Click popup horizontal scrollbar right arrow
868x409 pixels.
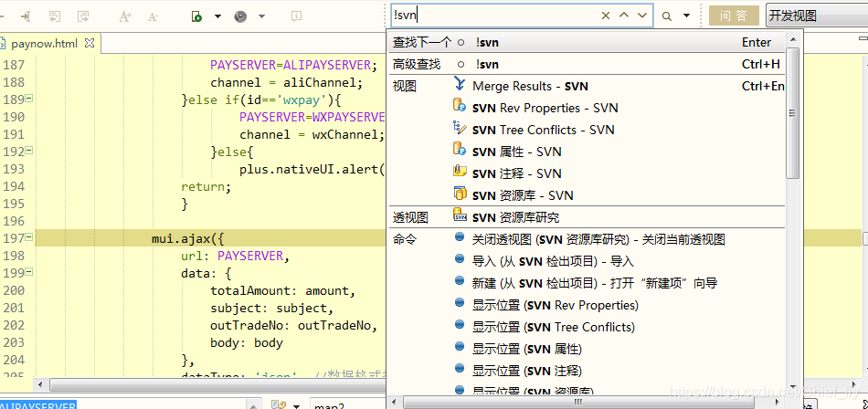[779, 402]
